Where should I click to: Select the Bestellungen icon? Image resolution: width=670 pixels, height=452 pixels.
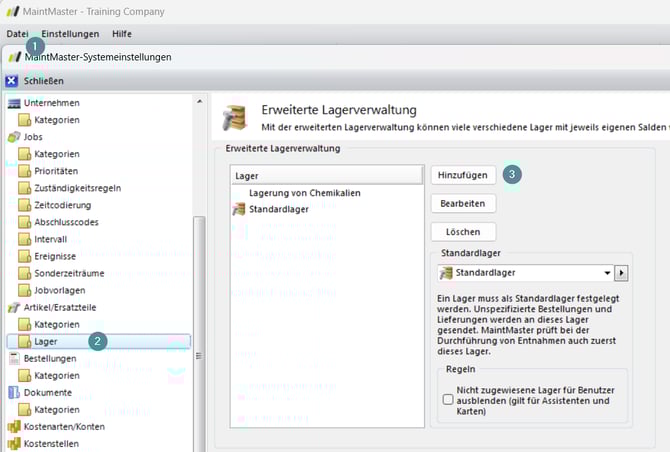coord(14,358)
